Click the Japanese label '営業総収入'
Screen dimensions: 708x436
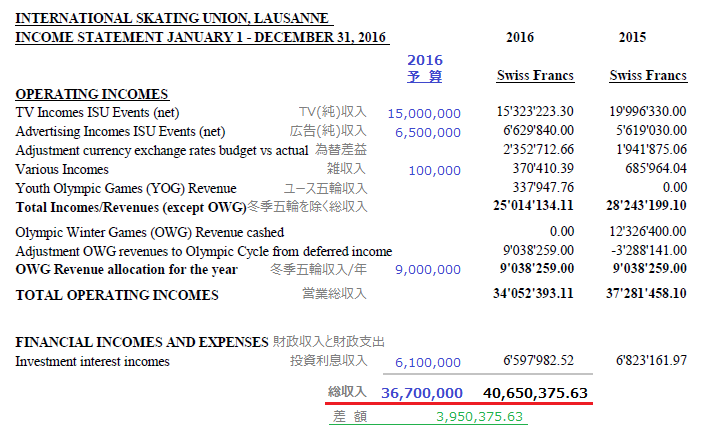pyautogui.click(x=334, y=293)
